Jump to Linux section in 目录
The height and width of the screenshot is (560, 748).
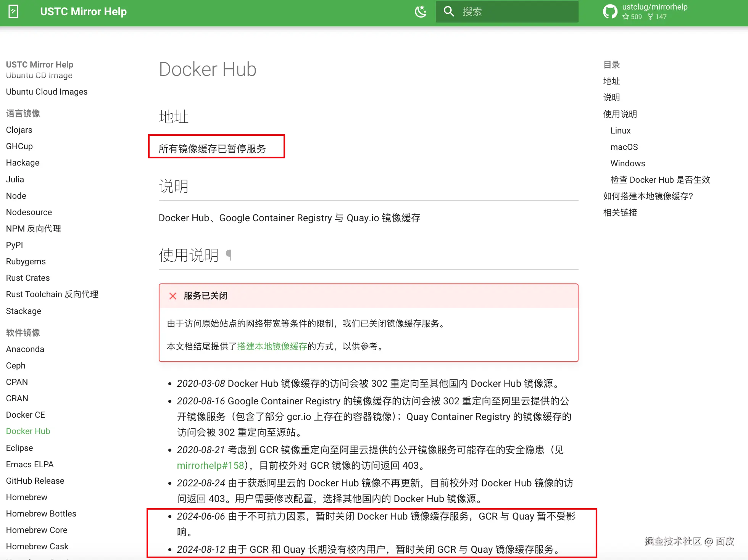coord(621,130)
